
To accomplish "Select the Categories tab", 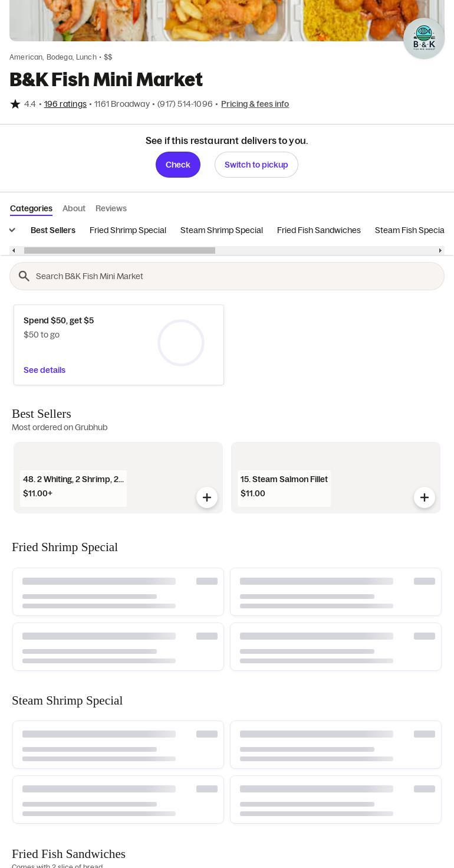I will tap(31, 208).
